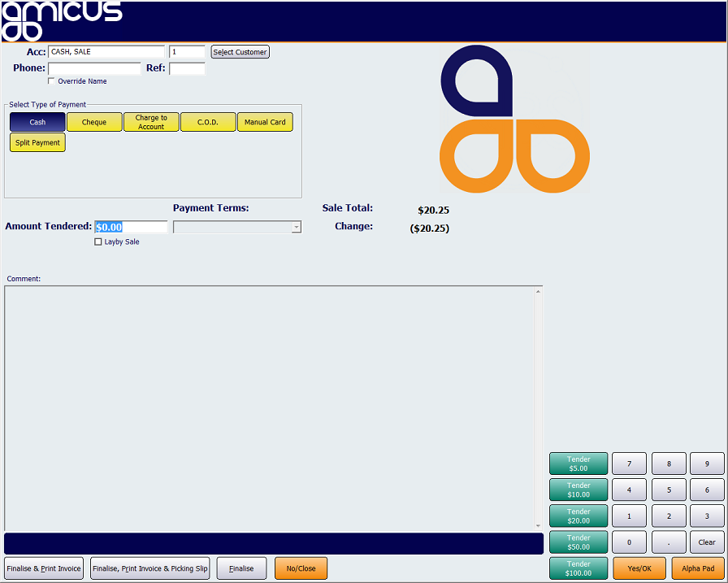This screenshot has height=583, width=728.
Task: Tap keypad digit 0
Action: pyautogui.click(x=629, y=542)
